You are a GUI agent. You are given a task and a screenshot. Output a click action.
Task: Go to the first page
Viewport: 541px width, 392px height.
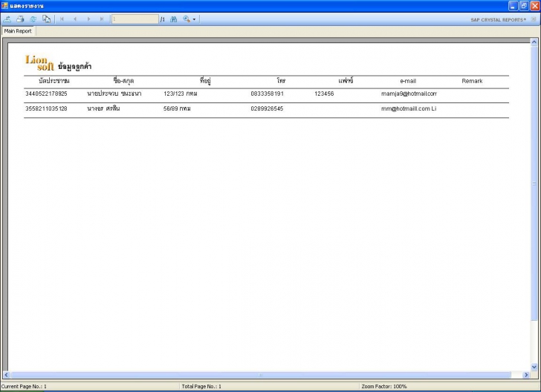(x=62, y=19)
